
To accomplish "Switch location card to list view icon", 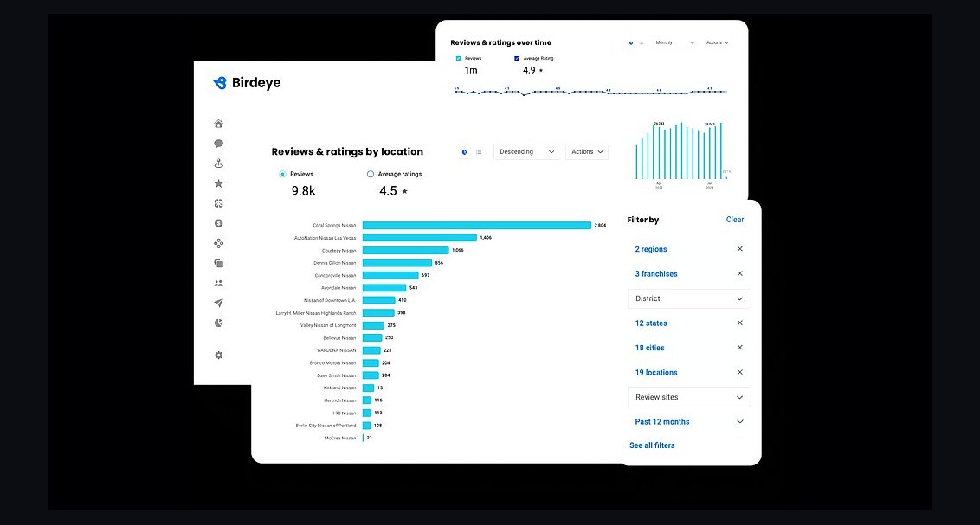I will pyautogui.click(x=479, y=152).
